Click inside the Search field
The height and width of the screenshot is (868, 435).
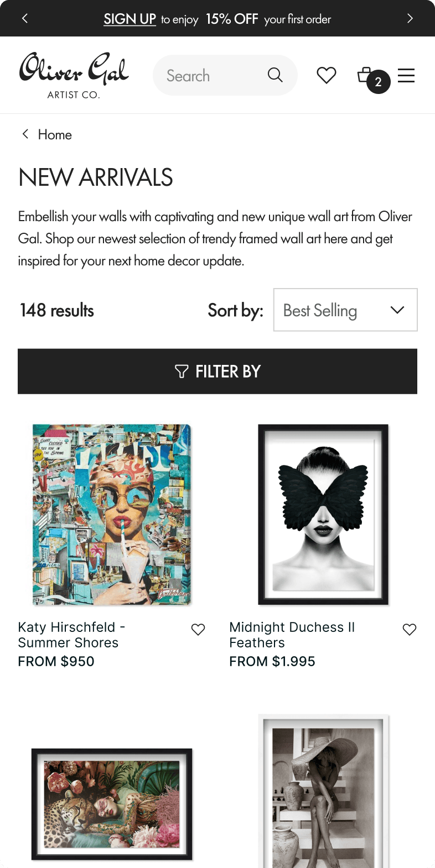(210, 75)
